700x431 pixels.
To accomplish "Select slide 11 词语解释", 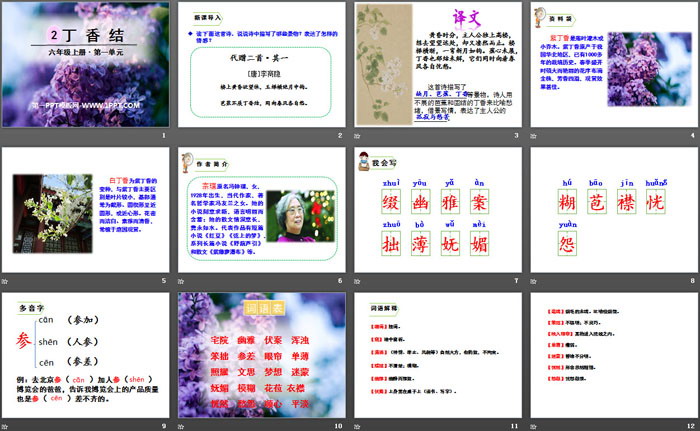I will pyautogui.click(x=438, y=355).
